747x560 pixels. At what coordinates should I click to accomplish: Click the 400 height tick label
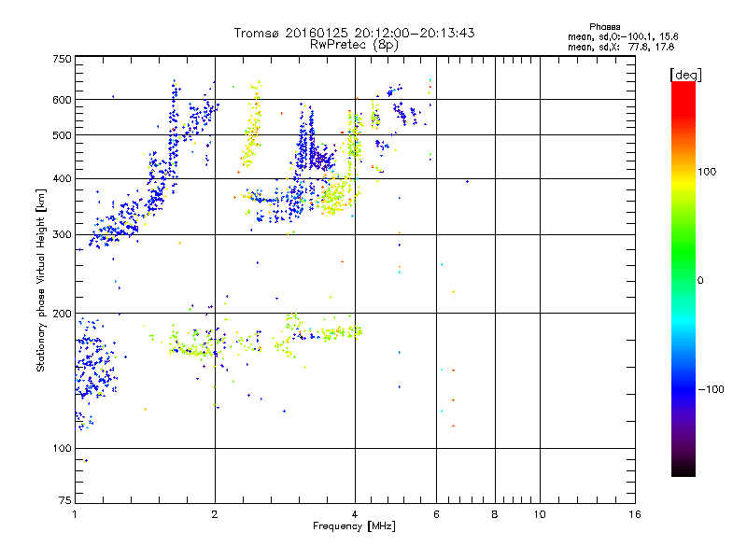pos(62,179)
